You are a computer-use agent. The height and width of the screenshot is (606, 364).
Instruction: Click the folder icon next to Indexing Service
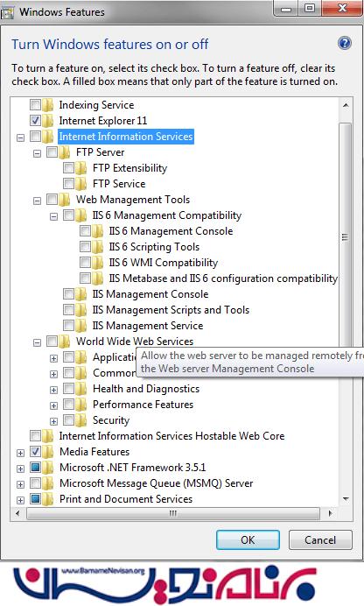pyautogui.click(x=48, y=105)
